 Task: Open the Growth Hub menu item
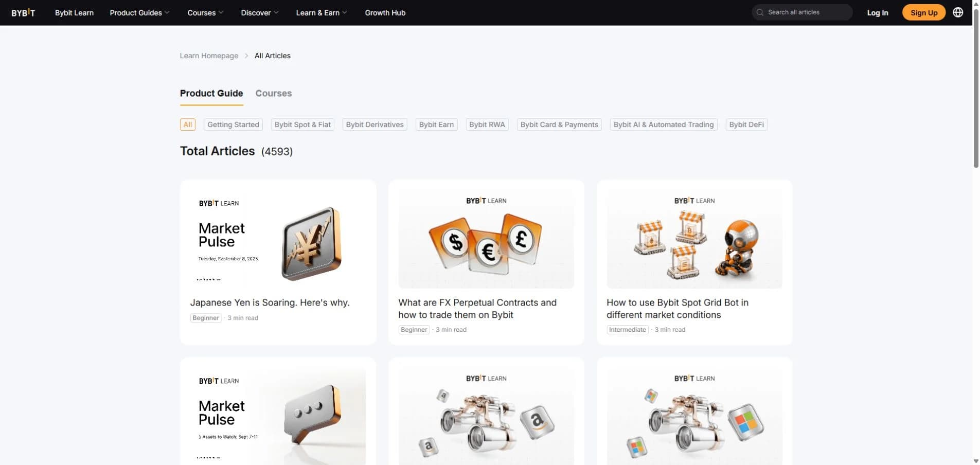point(385,13)
